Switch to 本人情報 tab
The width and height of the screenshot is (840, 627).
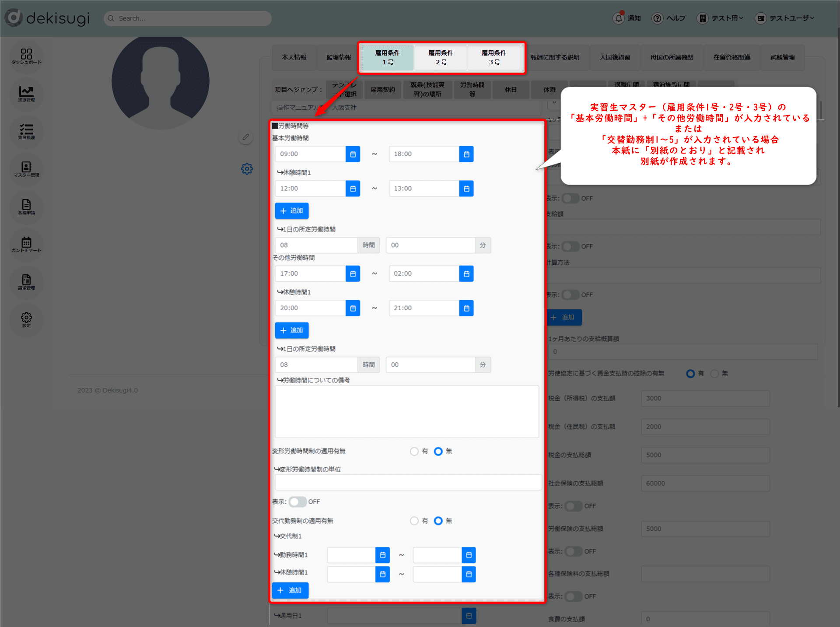pyautogui.click(x=294, y=57)
